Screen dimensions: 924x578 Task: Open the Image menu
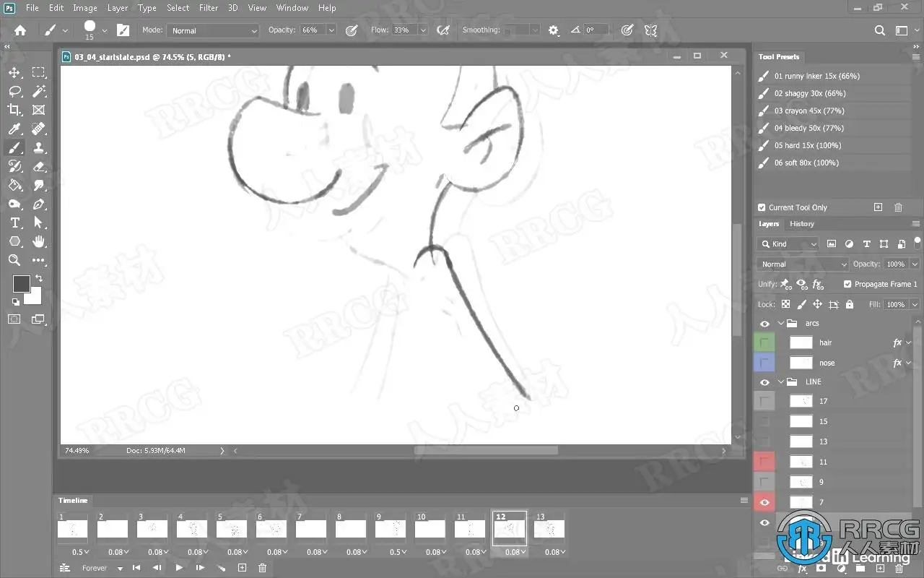[x=85, y=8]
